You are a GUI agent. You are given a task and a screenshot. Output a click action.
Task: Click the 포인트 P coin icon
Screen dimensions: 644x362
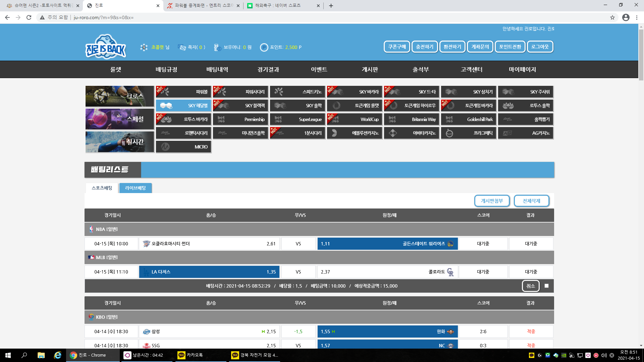coord(264,47)
